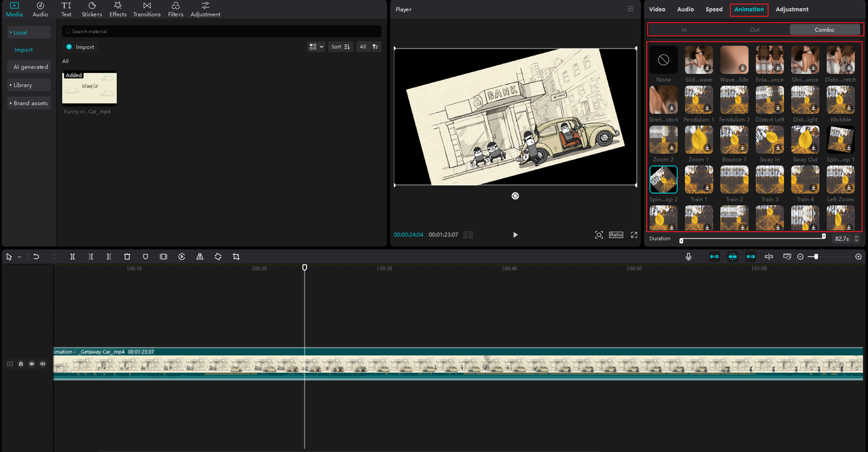Click the timeline zoom in plus icon
This screenshot has height=452, width=868.
(859, 257)
